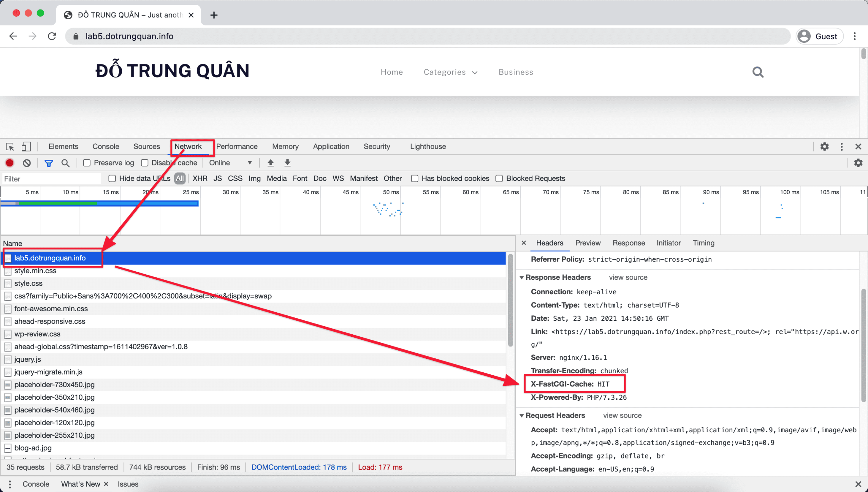
Task: Click view source beside Response Headers
Action: coord(628,278)
